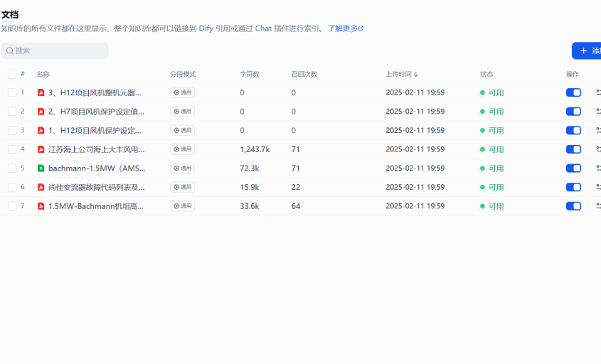Disable the toggle for 3、H12项目风机整机元器 document

(573, 92)
